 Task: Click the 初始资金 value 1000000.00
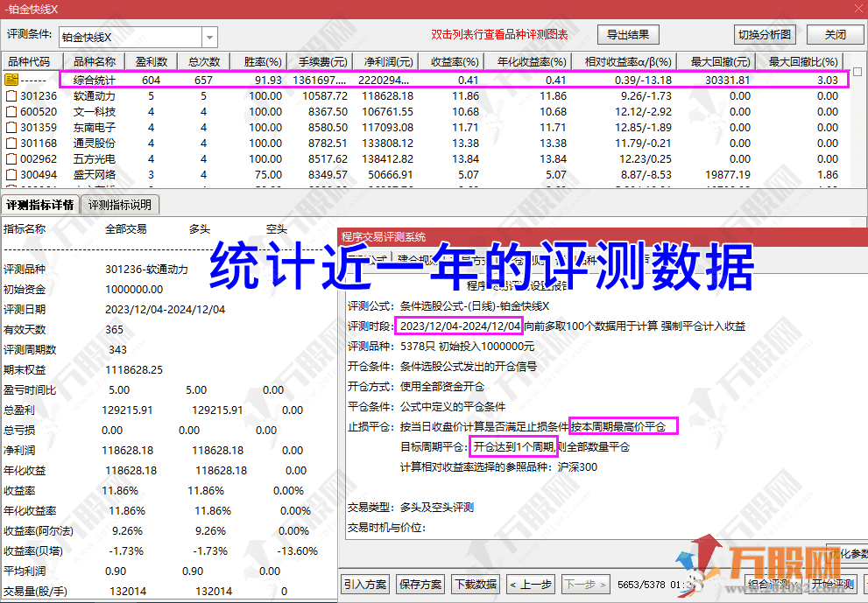click(133, 290)
